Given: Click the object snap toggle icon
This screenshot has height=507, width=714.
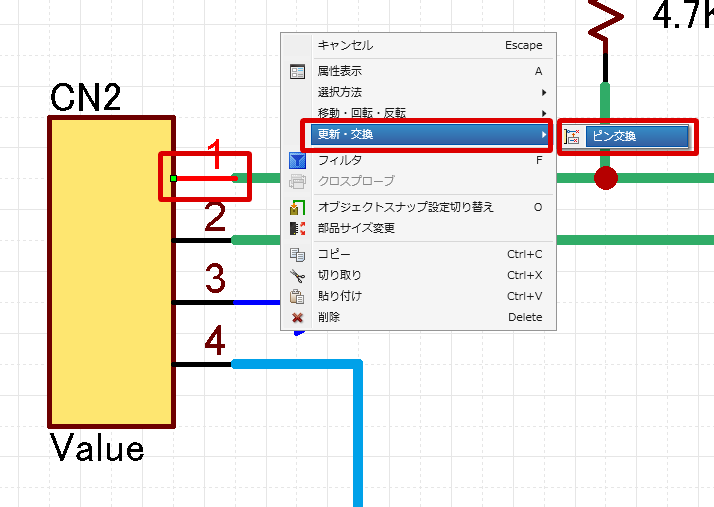Looking at the screenshot, I should [x=297, y=207].
